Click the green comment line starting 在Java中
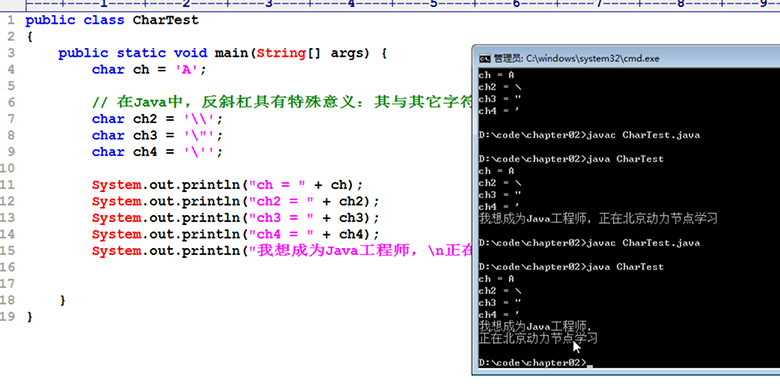The height and width of the screenshot is (390, 780). [282, 102]
